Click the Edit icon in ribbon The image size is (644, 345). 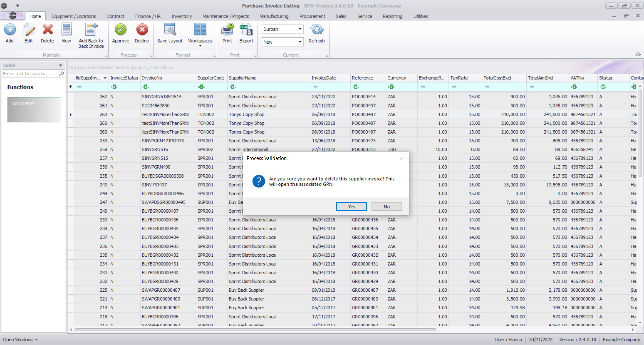tap(29, 30)
